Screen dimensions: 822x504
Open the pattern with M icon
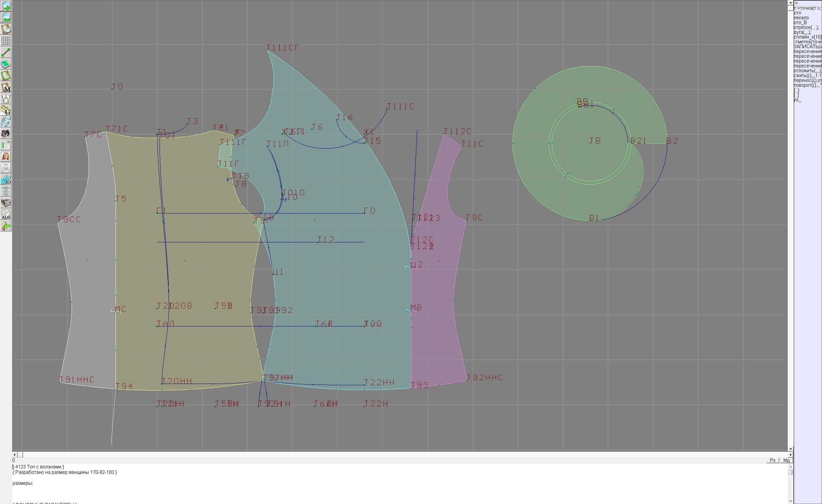(6, 87)
